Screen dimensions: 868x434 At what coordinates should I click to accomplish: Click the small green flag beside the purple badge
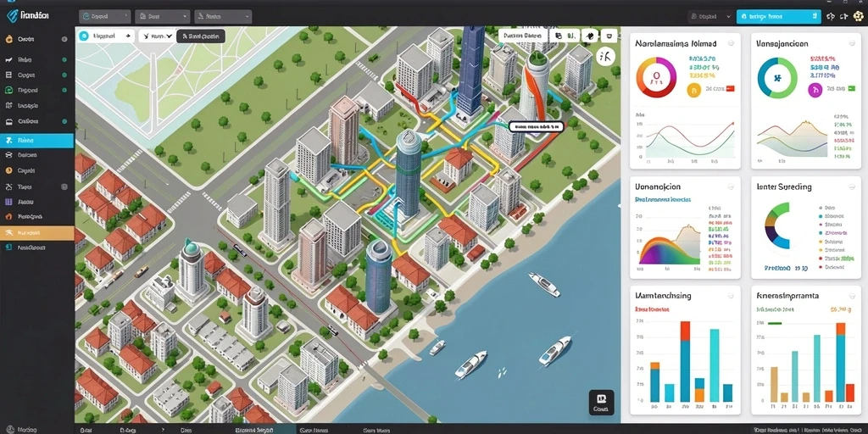pyautogui.click(x=851, y=88)
